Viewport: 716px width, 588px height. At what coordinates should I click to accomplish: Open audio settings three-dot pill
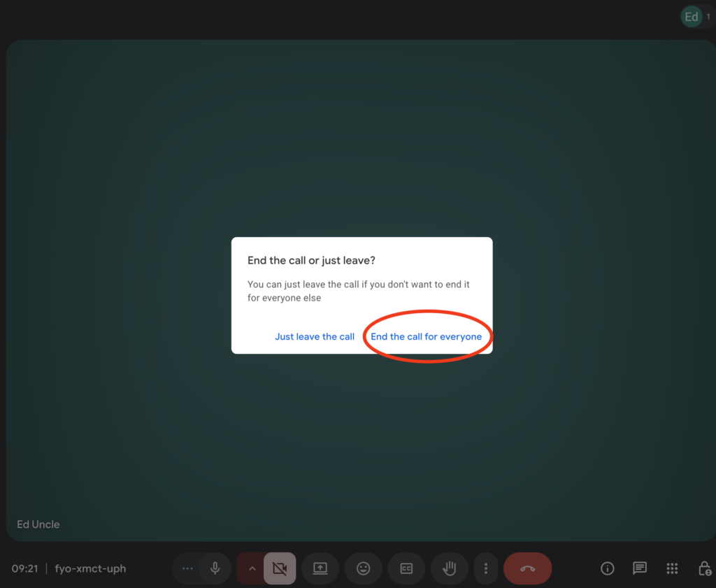click(187, 568)
